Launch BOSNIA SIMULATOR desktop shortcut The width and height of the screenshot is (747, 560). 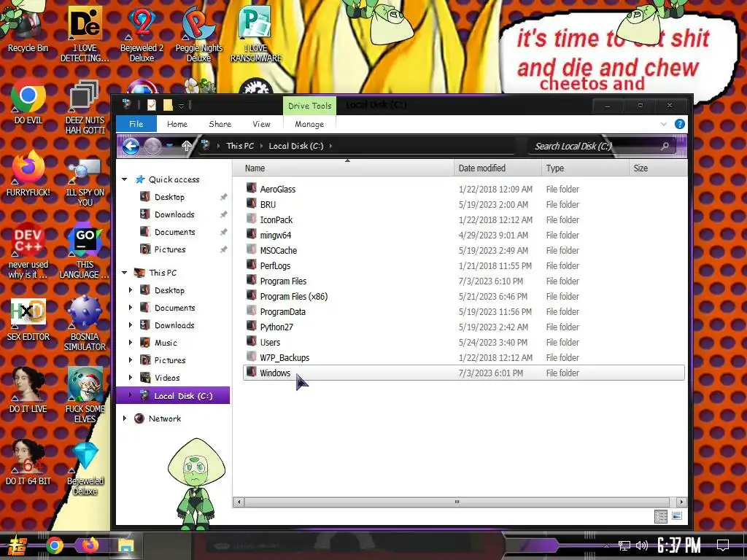coord(85,324)
